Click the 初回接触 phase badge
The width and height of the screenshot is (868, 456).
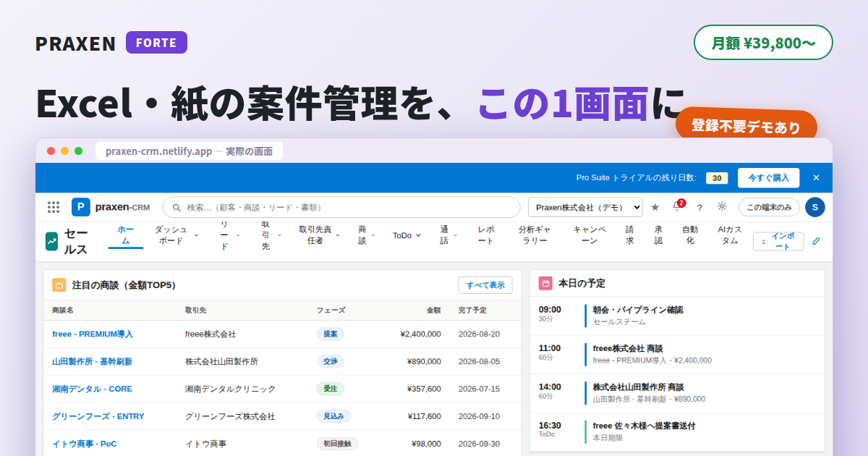click(x=337, y=444)
